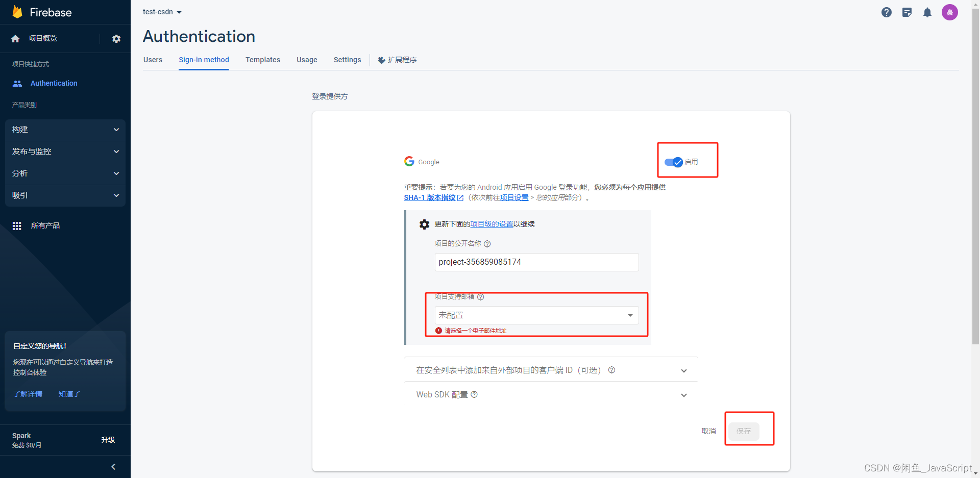Expand the 吸引 sidebar section
980x478 pixels.
[x=65, y=195]
